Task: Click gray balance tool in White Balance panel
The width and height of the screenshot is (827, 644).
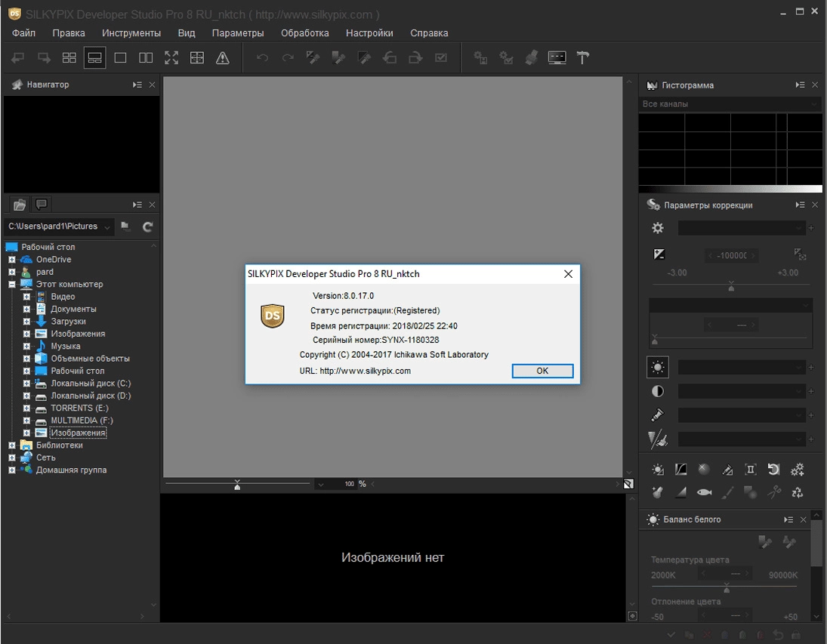Action: pos(765,541)
